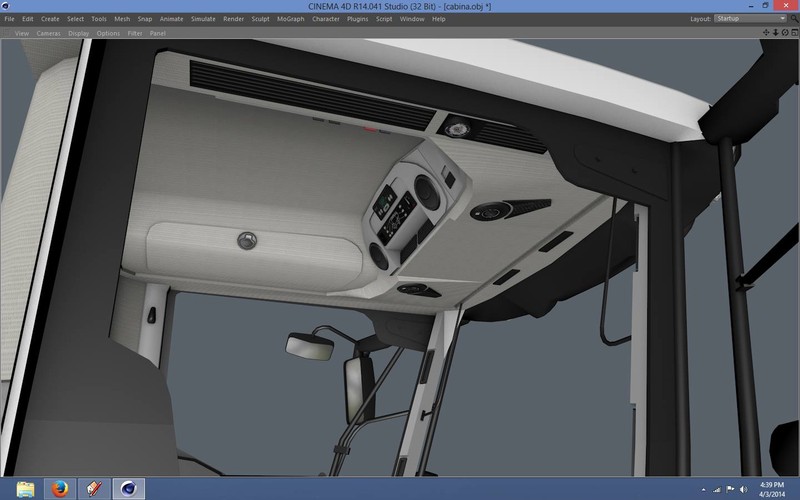Open the viewport Filter menu
800x500 pixels.
click(135, 33)
